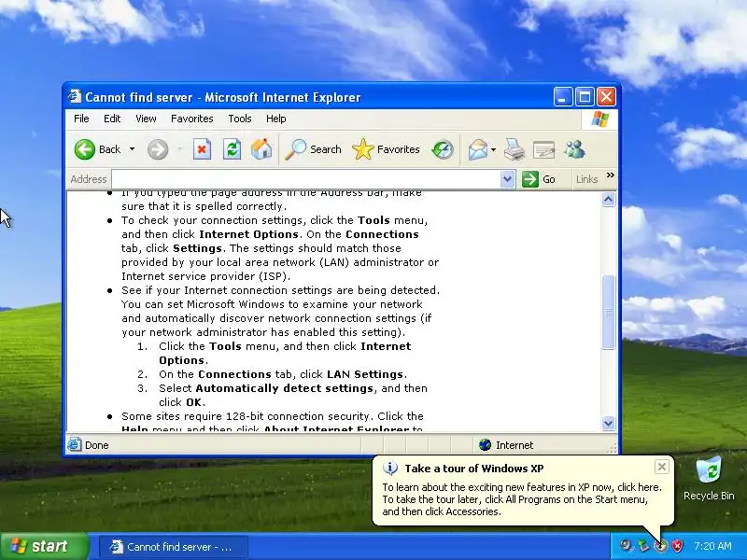Open the View menu

point(146,119)
